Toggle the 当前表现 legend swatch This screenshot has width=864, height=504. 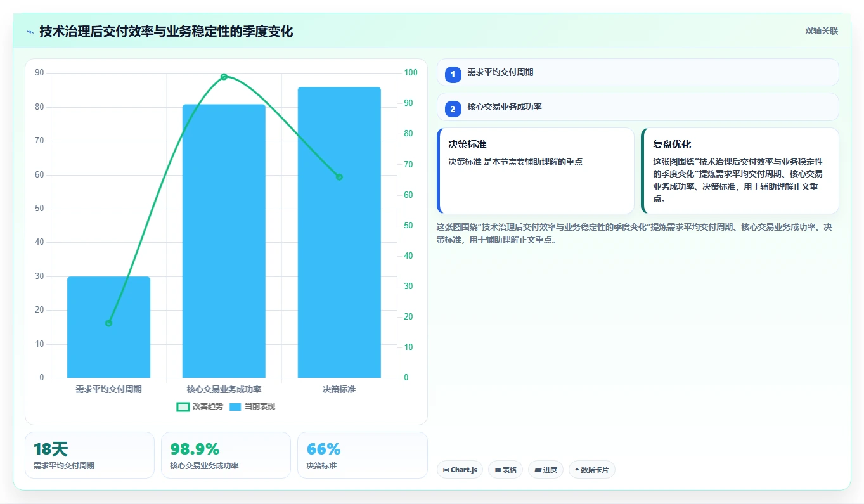235,406
